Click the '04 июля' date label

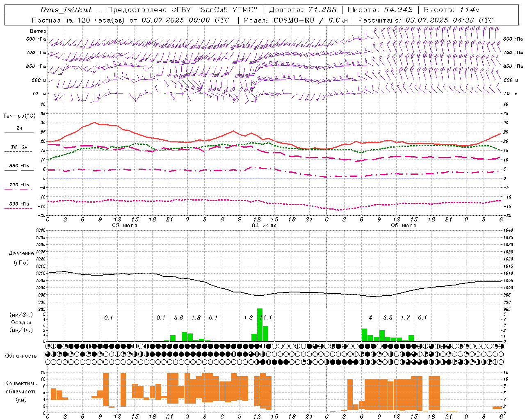(x=264, y=226)
